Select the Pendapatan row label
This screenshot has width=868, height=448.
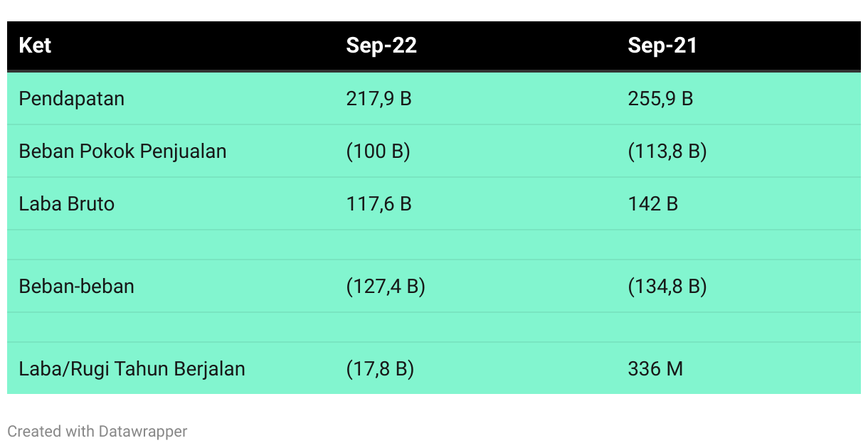coord(71,99)
